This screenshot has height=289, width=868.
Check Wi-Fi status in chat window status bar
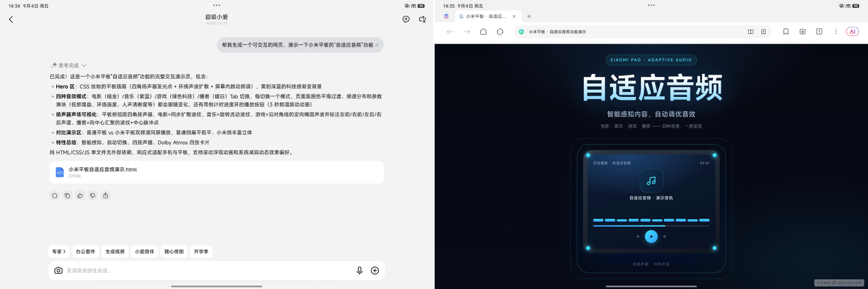coord(414,5)
